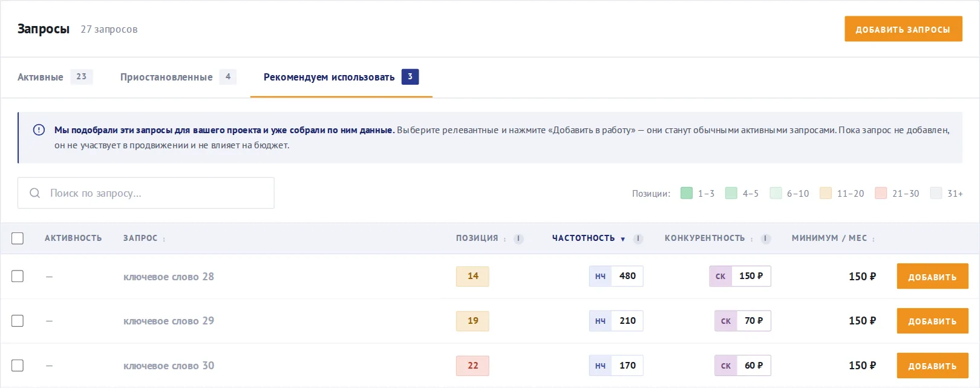Click the position badge 14

472,276
